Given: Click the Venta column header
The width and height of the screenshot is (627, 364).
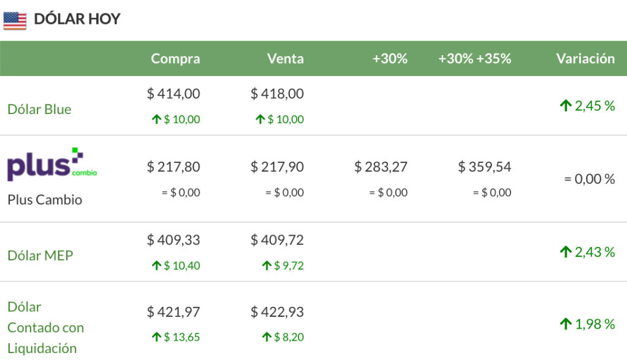Looking at the screenshot, I should (285, 59).
